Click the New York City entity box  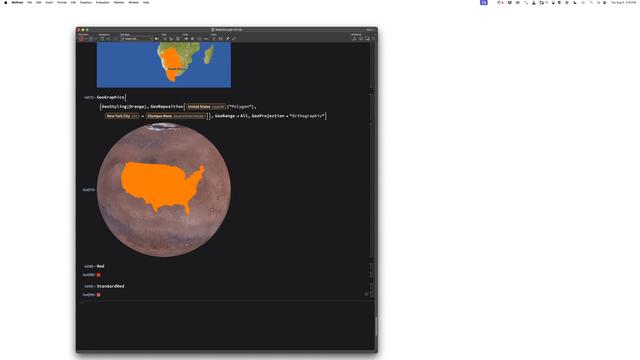pyautogui.click(x=122, y=116)
